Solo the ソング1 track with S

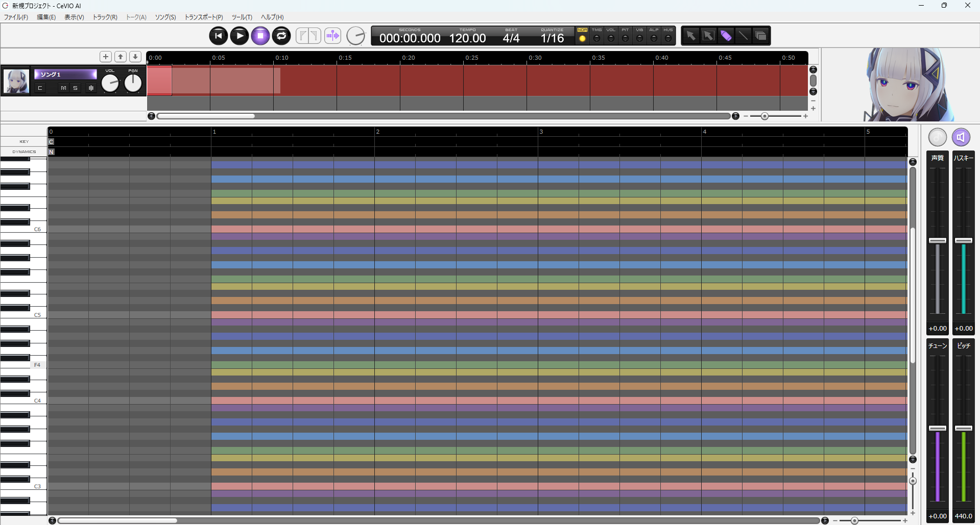pyautogui.click(x=75, y=88)
